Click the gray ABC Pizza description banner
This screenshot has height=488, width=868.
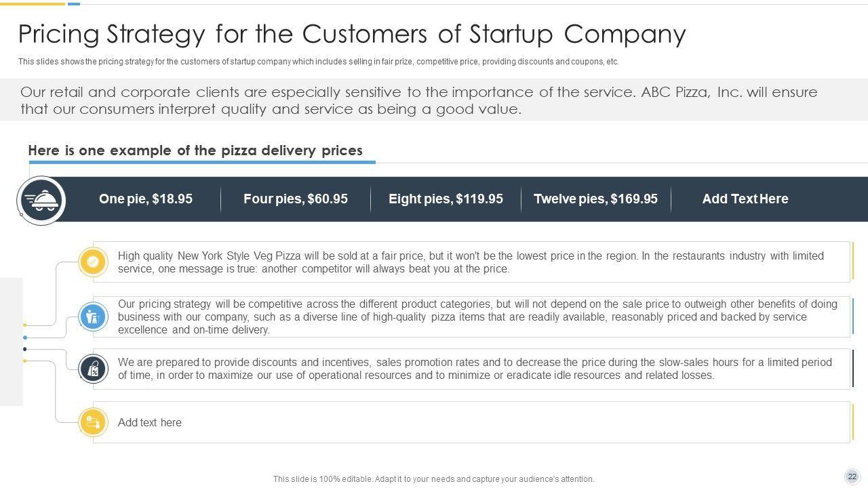point(419,100)
